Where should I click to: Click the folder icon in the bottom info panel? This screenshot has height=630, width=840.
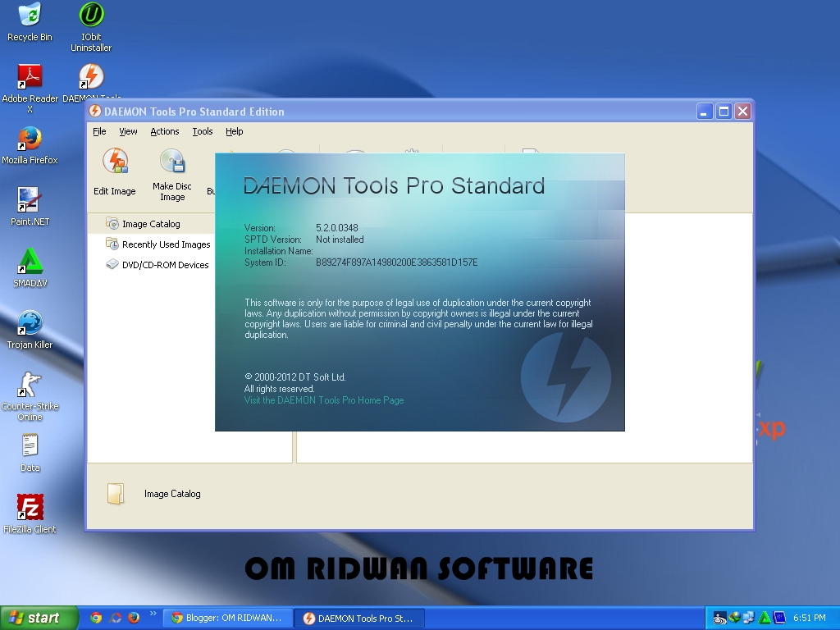116,493
